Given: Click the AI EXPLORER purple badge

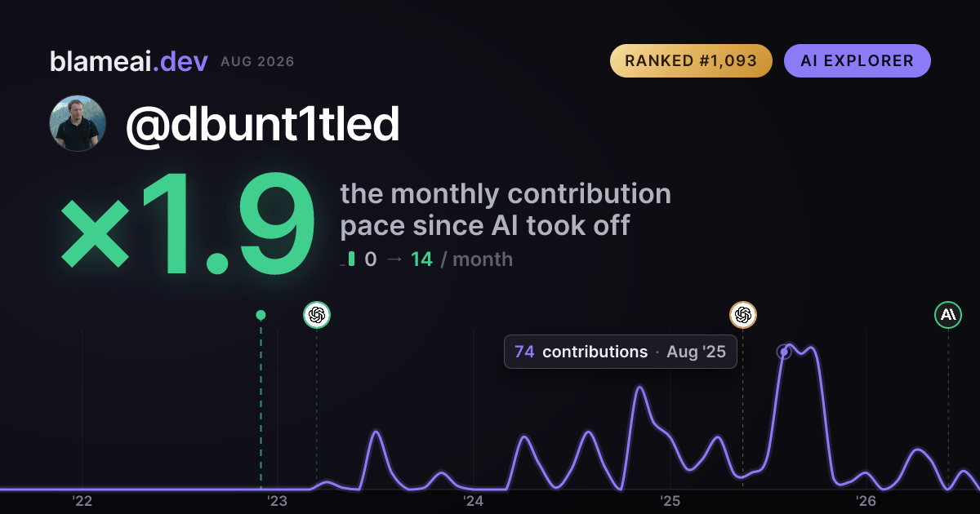Looking at the screenshot, I should coord(857,61).
